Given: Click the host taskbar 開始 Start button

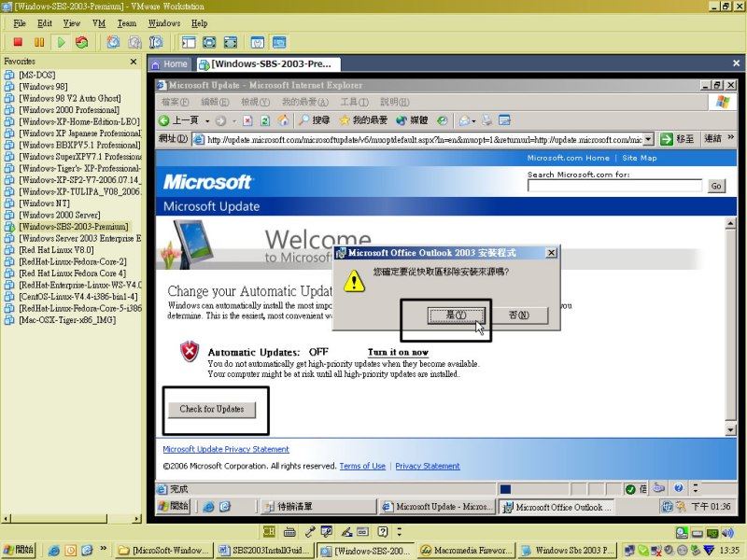Looking at the screenshot, I should 19,550.
